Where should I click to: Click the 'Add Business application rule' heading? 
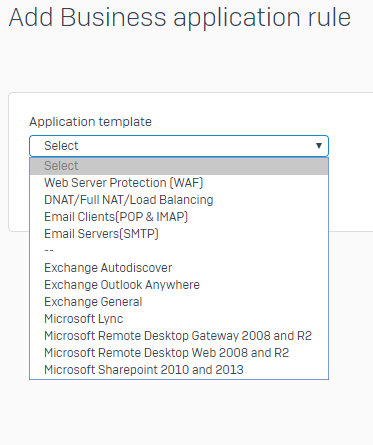pos(180,17)
